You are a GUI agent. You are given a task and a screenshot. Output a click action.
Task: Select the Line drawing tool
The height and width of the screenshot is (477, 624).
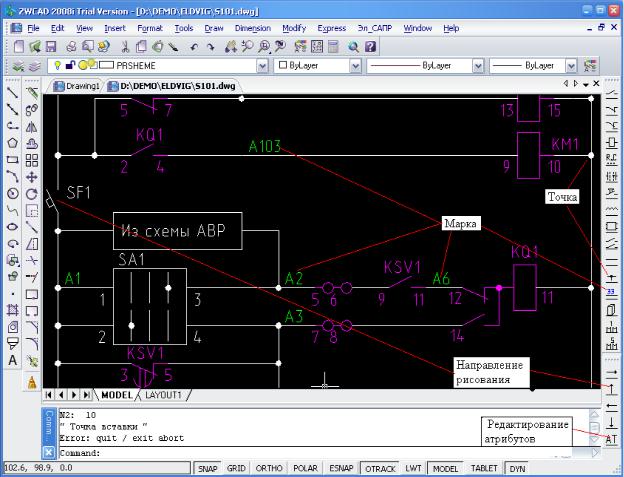coord(12,92)
